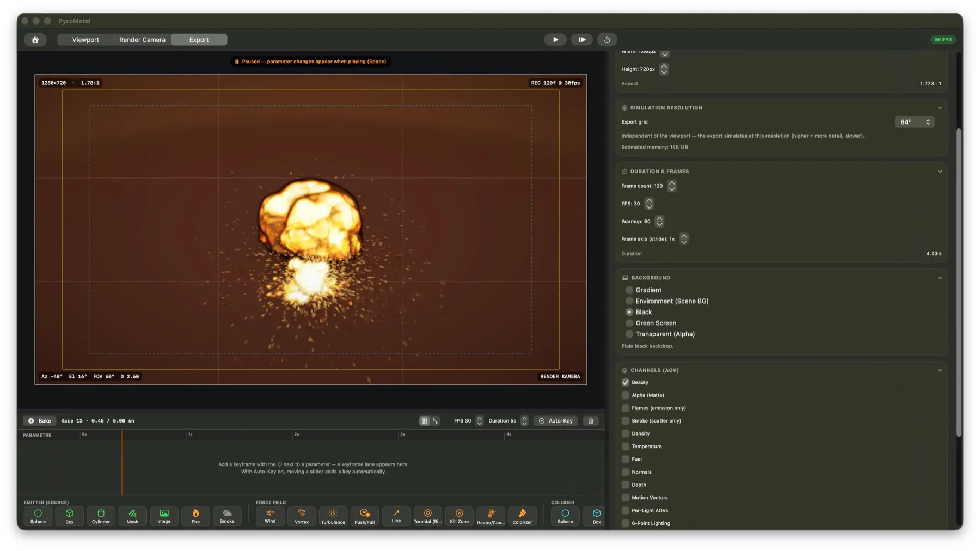Add a Kill Zone force field
Image resolution: width=980 pixels, height=551 pixels.
coord(460,516)
